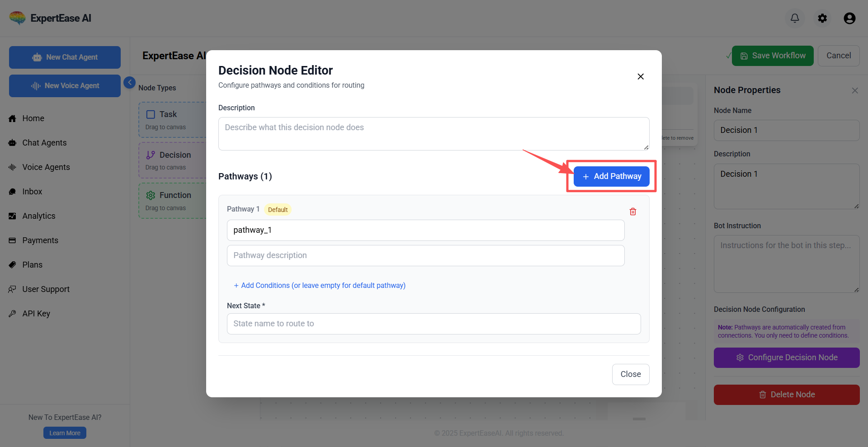Click the Next State input field
This screenshot has height=447, width=868.
coord(434,324)
